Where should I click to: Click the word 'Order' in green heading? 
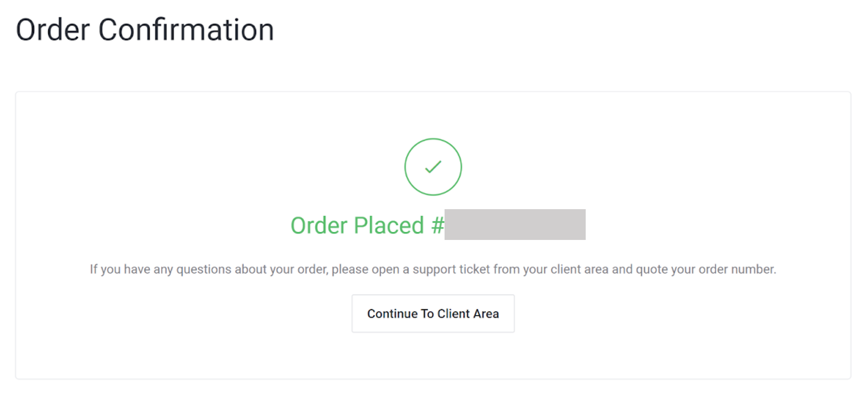tap(319, 225)
